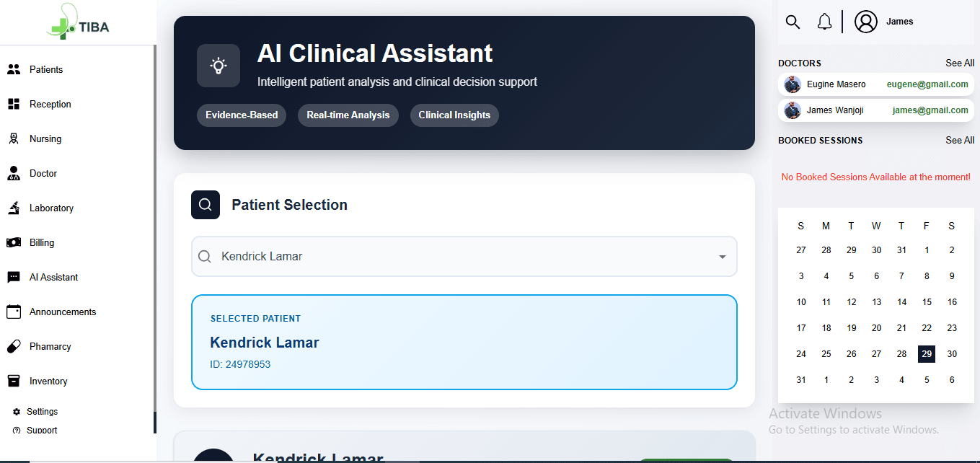Open notifications bell icon

(824, 22)
